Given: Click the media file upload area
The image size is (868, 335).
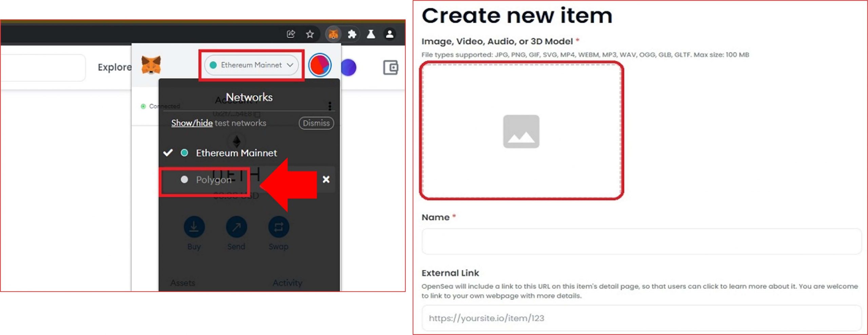Looking at the screenshot, I should (521, 132).
